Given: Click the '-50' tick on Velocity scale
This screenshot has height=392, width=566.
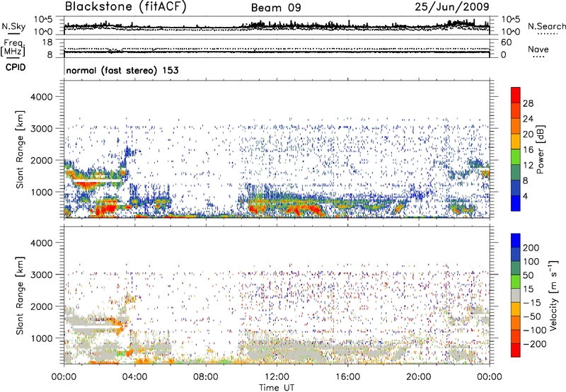Looking at the screenshot, I should coord(532,316).
